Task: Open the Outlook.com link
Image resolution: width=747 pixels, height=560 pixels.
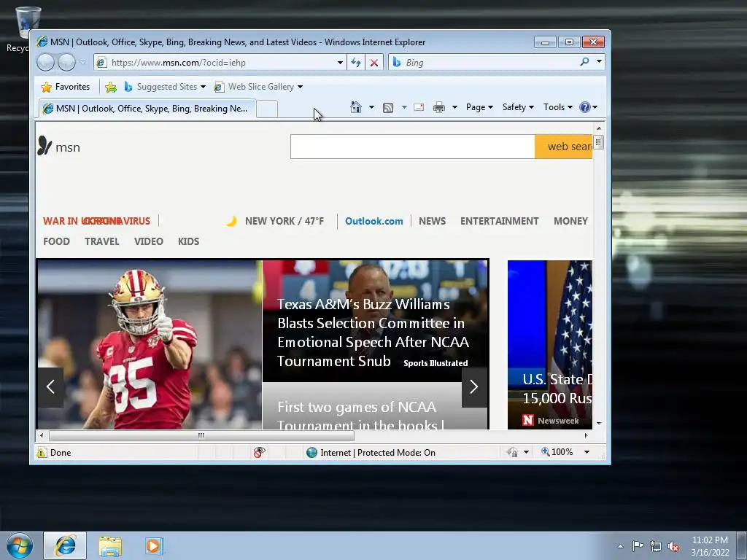Action: click(x=374, y=221)
